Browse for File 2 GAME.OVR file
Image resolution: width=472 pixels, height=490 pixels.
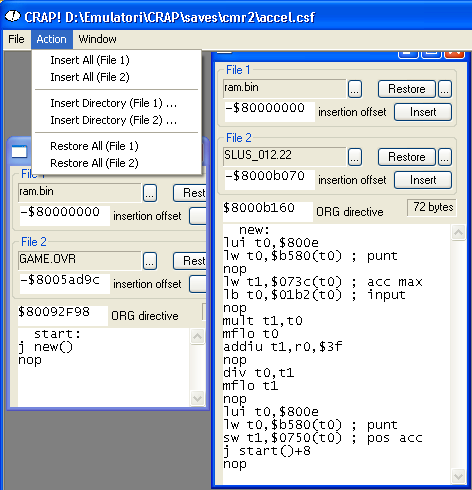click(150, 261)
